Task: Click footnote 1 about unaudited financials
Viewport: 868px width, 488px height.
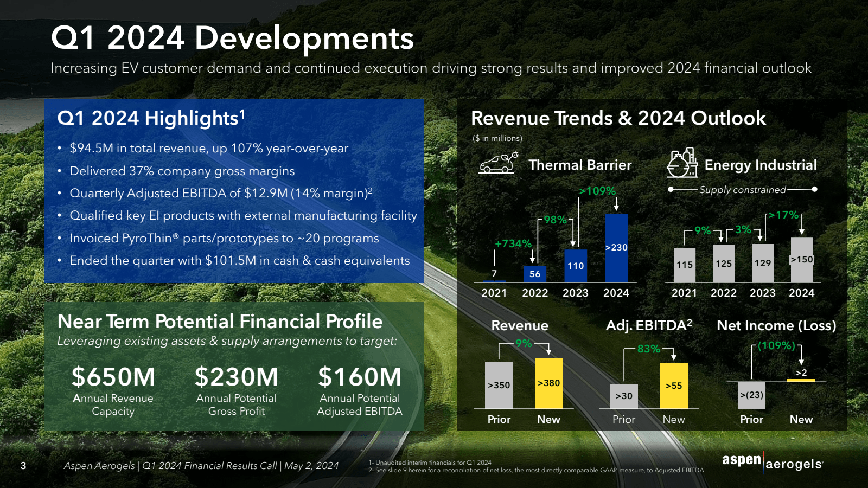Action: coord(430,463)
